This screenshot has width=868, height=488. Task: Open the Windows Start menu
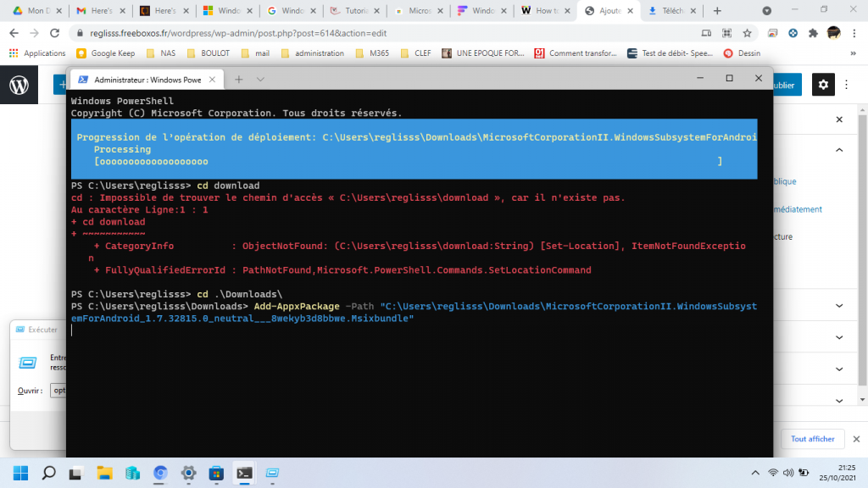(x=20, y=472)
